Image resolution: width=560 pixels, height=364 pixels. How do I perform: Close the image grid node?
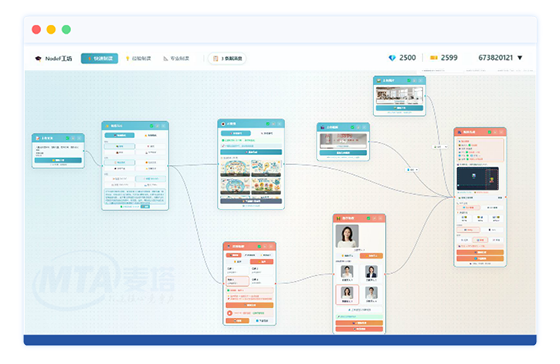[x=279, y=124]
